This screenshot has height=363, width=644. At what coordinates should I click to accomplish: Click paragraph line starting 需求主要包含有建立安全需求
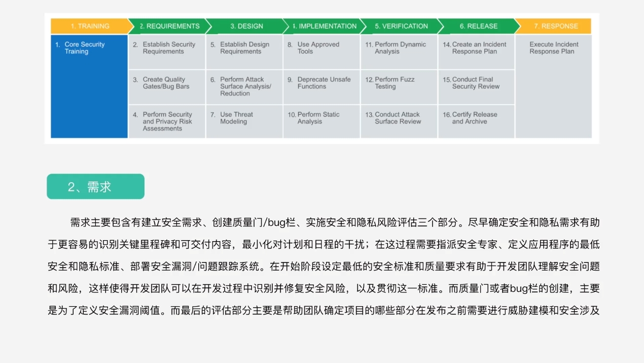tap(335, 222)
